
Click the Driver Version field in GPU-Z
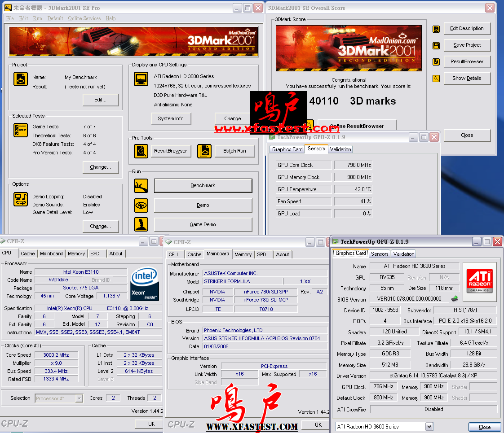(x=433, y=376)
